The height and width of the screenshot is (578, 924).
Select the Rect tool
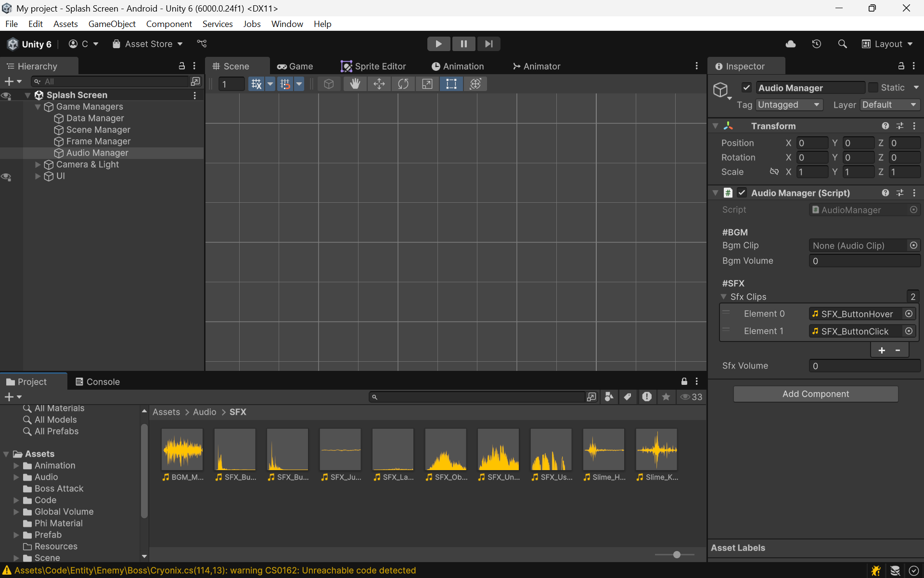451,84
